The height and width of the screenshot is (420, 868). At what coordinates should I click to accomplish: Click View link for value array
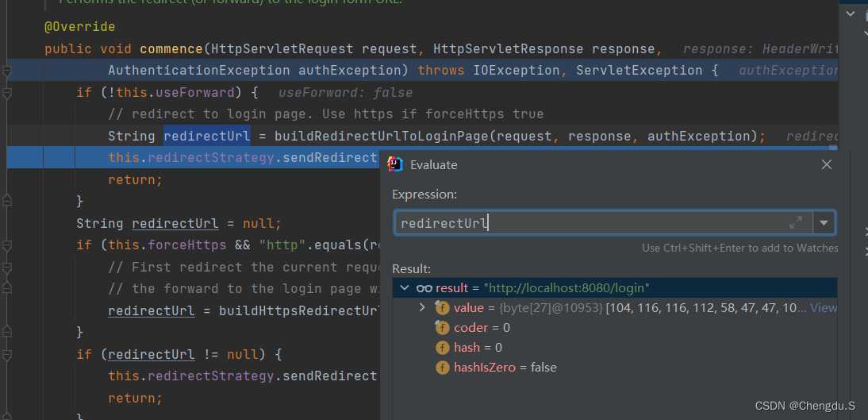[x=824, y=307]
